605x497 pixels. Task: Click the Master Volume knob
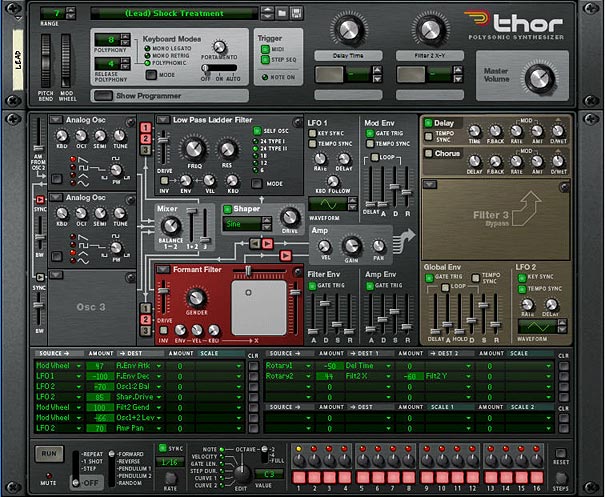pos(540,78)
